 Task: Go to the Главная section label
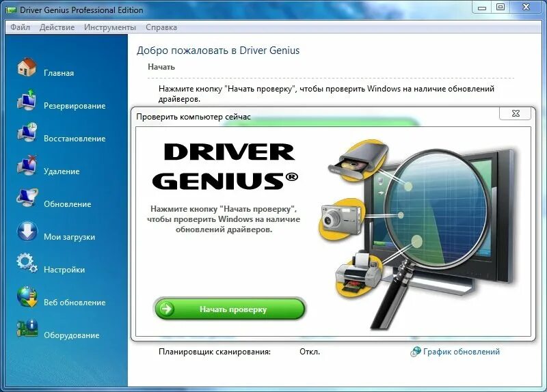click(x=59, y=73)
